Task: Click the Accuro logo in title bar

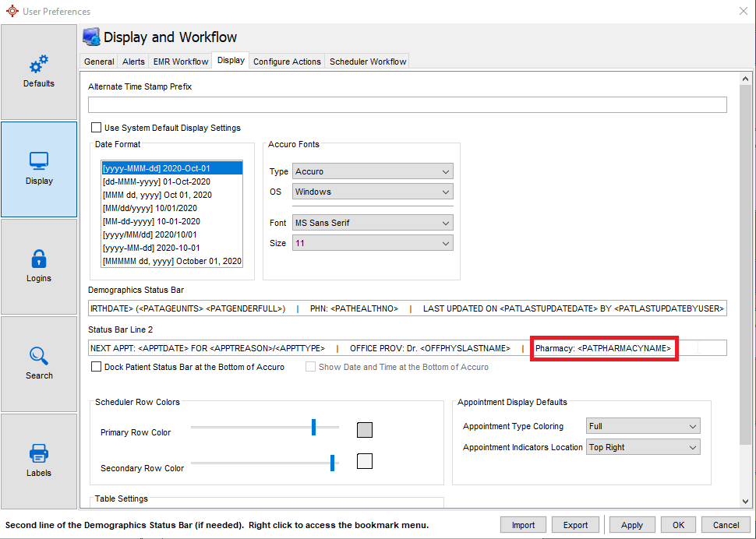Action: 12,11
